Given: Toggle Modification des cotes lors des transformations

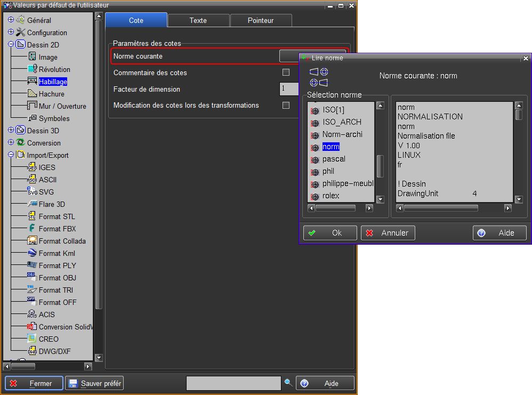Looking at the screenshot, I should pos(286,106).
